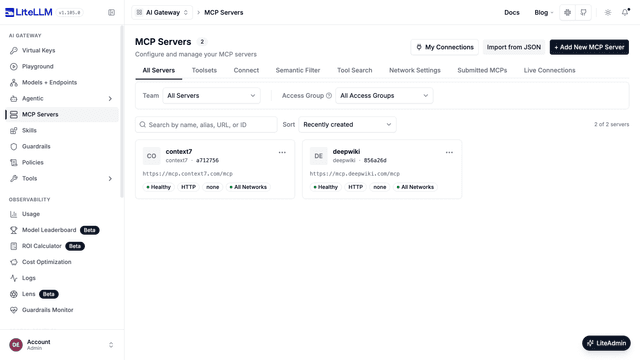Viewport: 640px width, 360px height.
Task: Open the Blog dropdown
Action: click(x=544, y=13)
